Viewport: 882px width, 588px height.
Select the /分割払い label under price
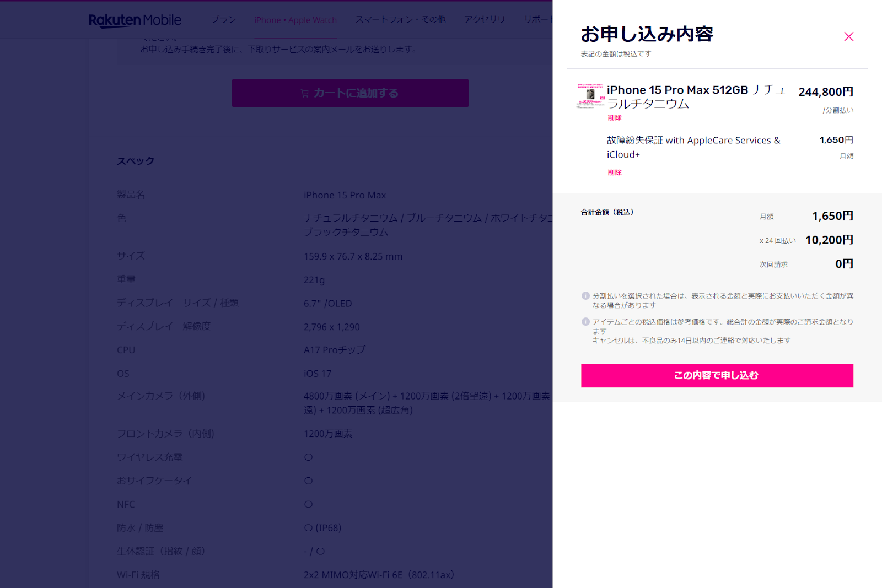coord(838,110)
